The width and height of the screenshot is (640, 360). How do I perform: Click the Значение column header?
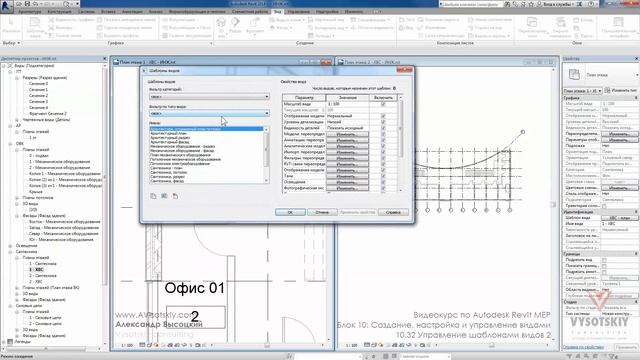pyautogui.click(x=348, y=98)
